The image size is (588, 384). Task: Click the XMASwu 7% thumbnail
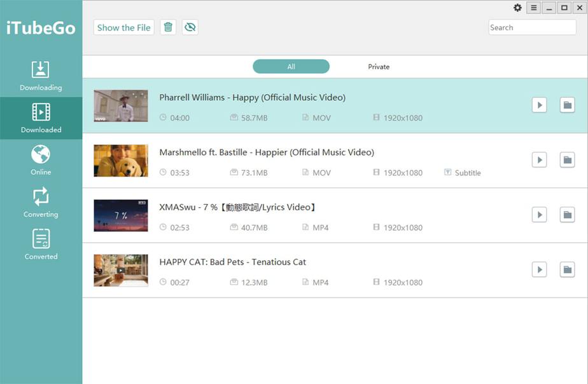click(x=121, y=216)
